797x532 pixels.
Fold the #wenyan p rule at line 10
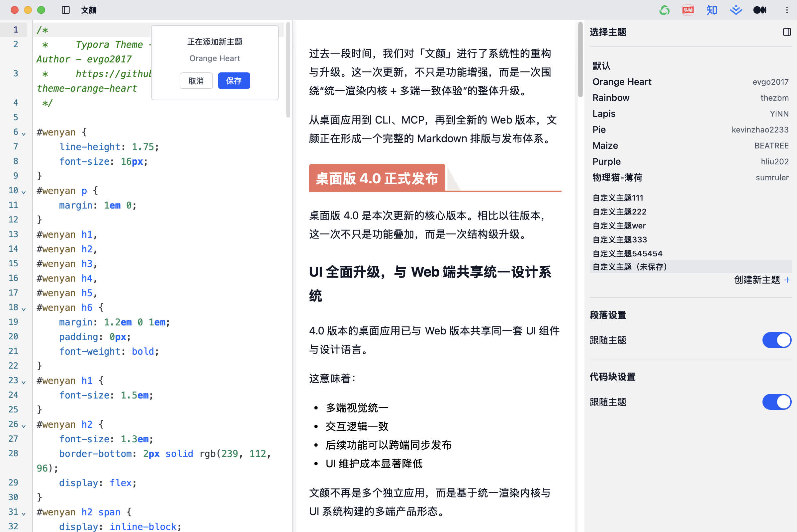[x=24, y=192]
